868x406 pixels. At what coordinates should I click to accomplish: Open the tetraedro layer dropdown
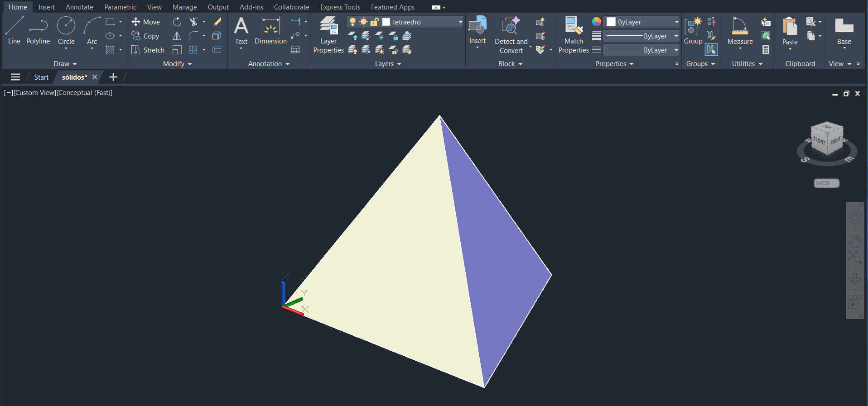460,22
